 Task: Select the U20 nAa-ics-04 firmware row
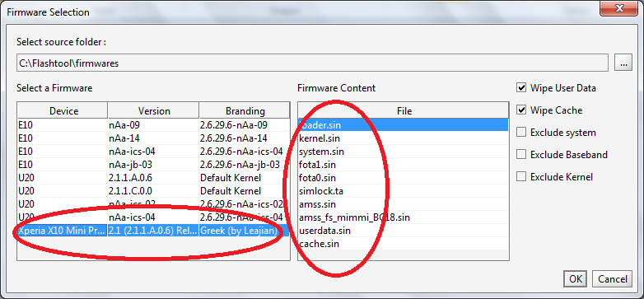click(153, 217)
